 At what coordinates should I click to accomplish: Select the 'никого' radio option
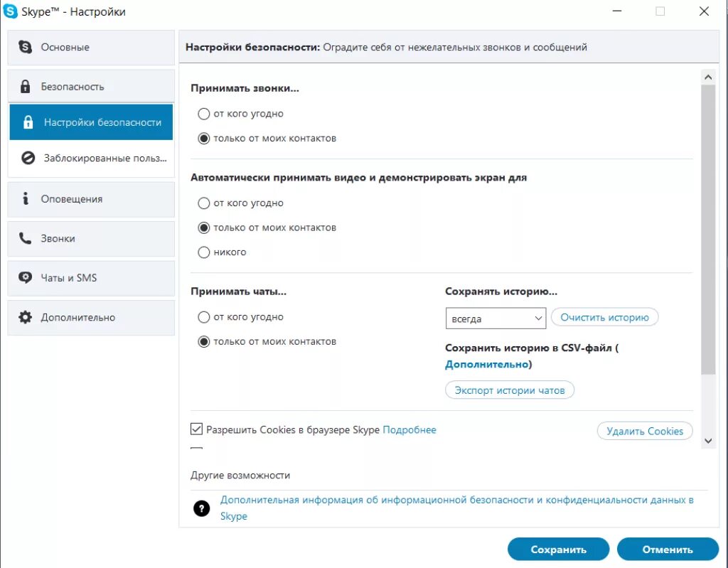click(204, 252)
